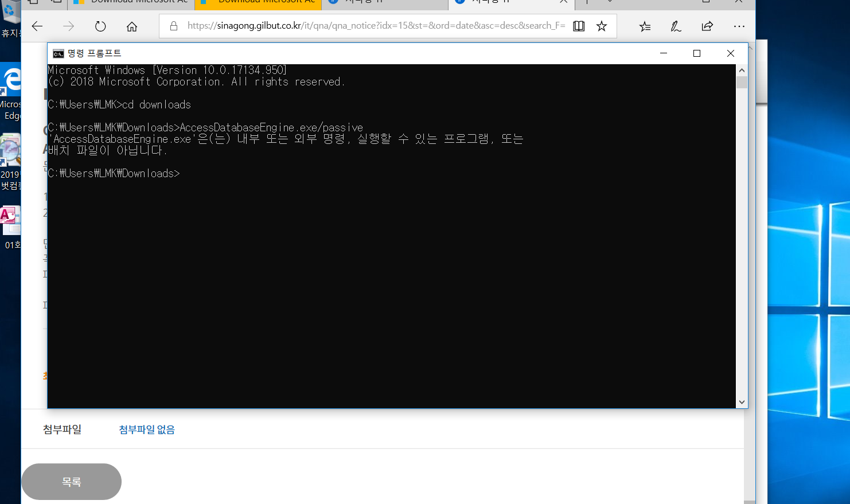Open Command Prompt title bar system icon

(58, 53)
